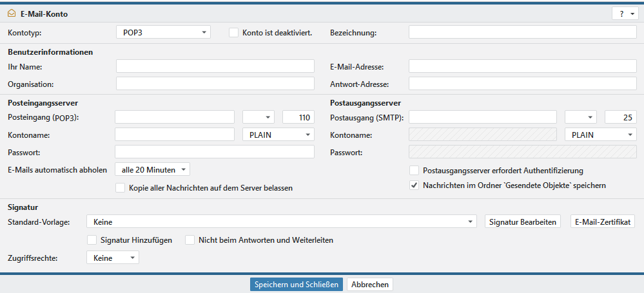This screenshot has width=644, height=293.
Task: Toggle Postausgangsserver erfordert Authentifizierung checkbox
Action: pyautogui.click(x=415, y=171)
